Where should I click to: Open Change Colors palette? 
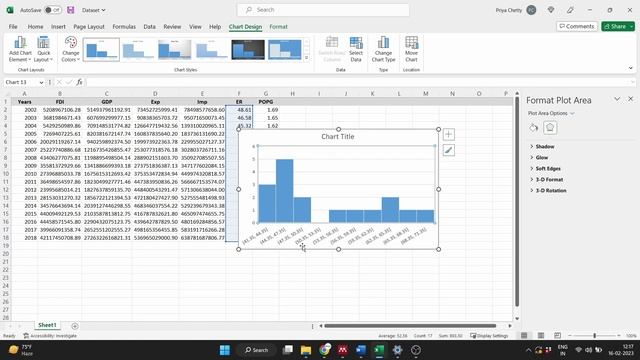[x=71, y=49]
